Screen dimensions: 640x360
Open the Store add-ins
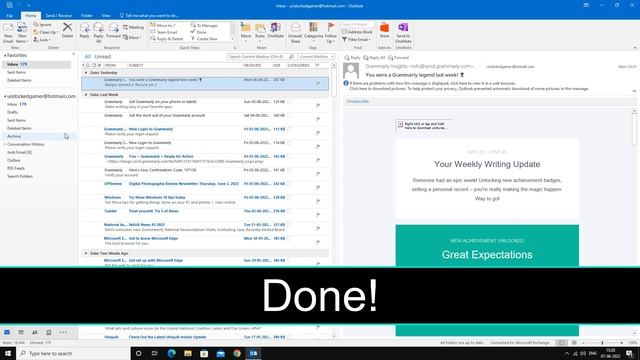click(x=384, y=31)
